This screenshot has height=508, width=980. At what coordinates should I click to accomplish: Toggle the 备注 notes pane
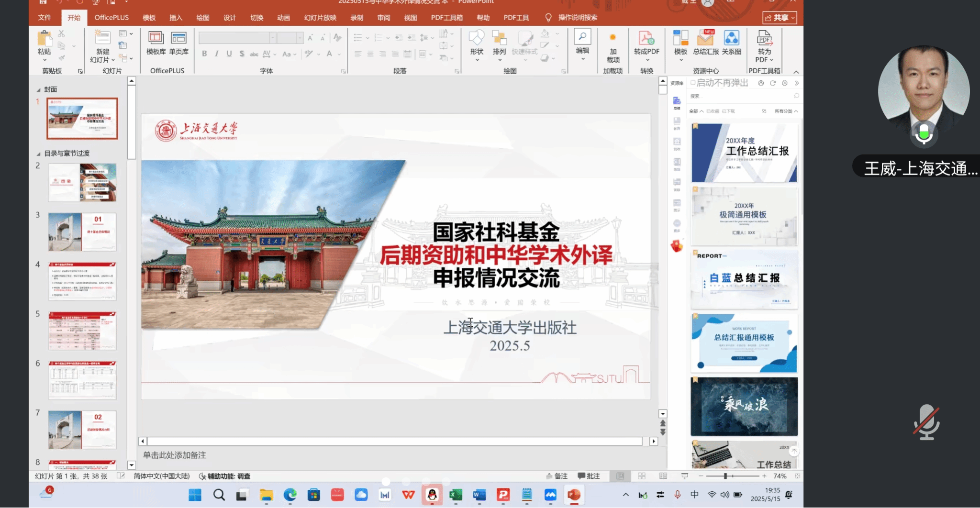557,476
